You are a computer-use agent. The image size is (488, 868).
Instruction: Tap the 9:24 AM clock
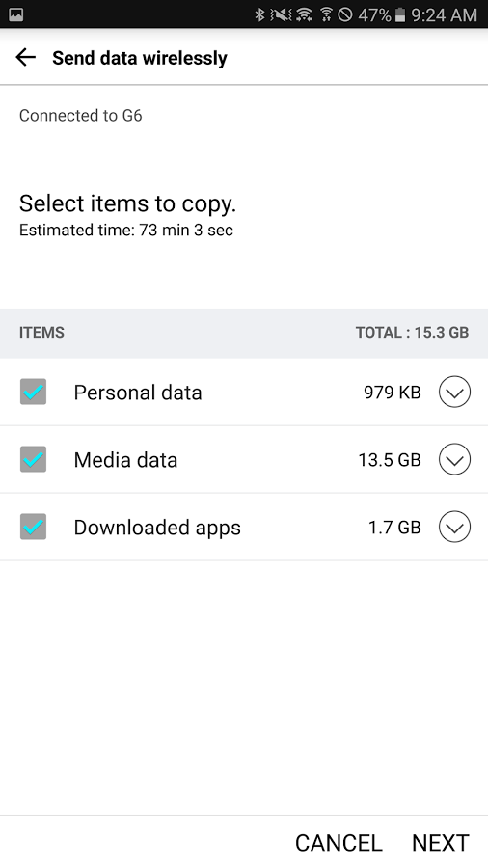pyautogui.click(x=444, y=14)
